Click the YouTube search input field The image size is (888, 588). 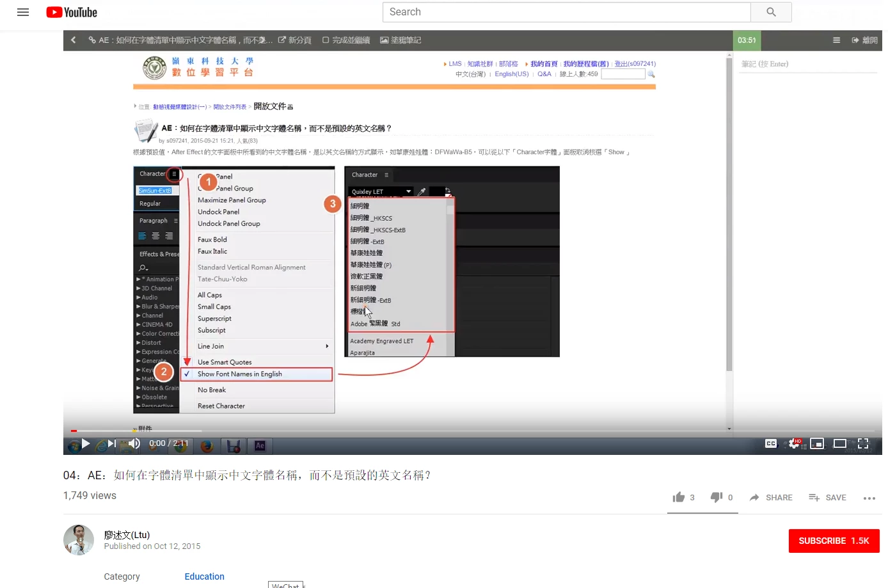click(x=566, y=12)
